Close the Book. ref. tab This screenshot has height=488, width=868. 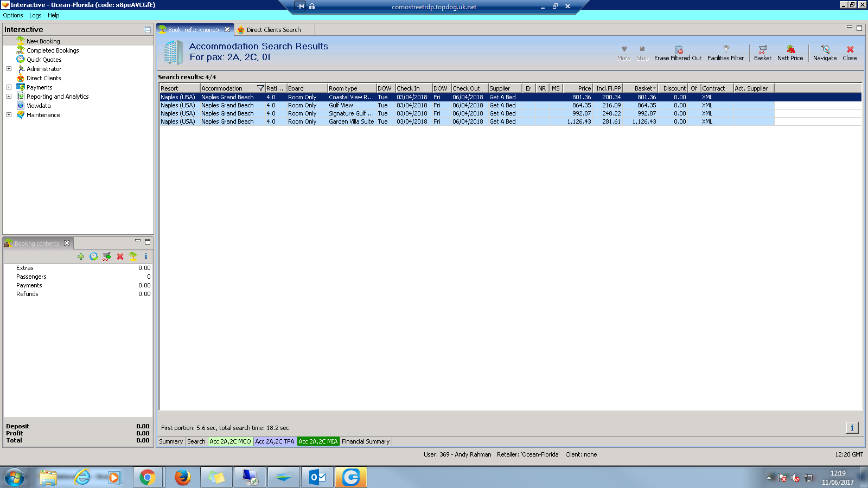pyautogui.click(x=227, y=30)
